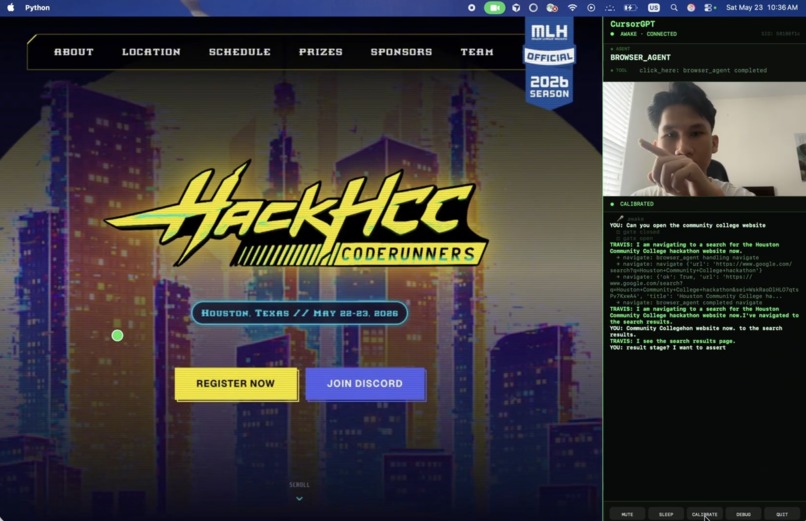The width and height of the screenshot is (806, 521).
Task: Click the Siri icon in menu bar
Action: [x=691, y=8]
